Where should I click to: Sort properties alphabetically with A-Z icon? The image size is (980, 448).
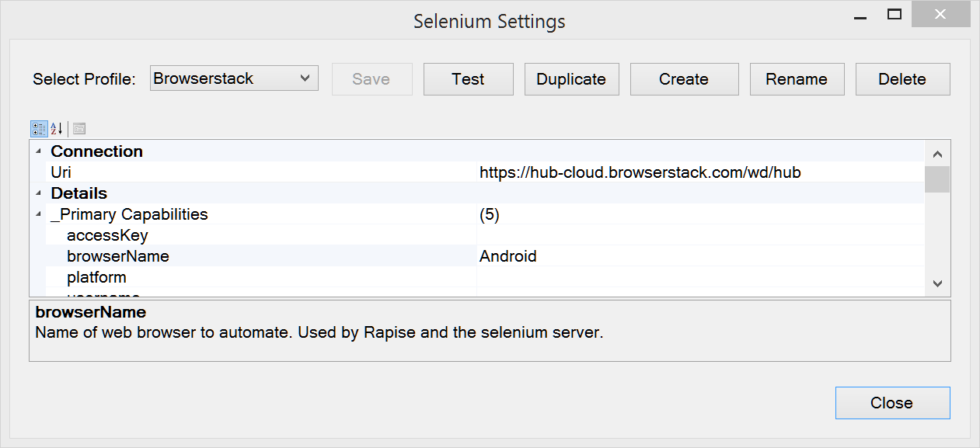pos(56,129)
